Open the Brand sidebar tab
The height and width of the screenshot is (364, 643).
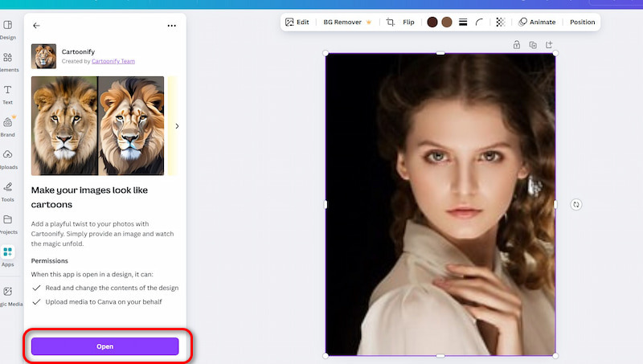point(8,127)
